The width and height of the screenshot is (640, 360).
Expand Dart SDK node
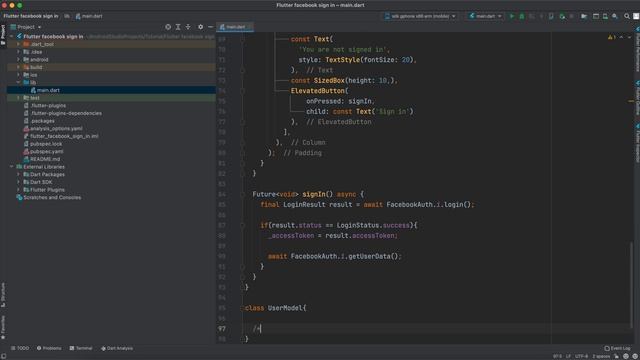pyautogui.click(x=18, y=182)
